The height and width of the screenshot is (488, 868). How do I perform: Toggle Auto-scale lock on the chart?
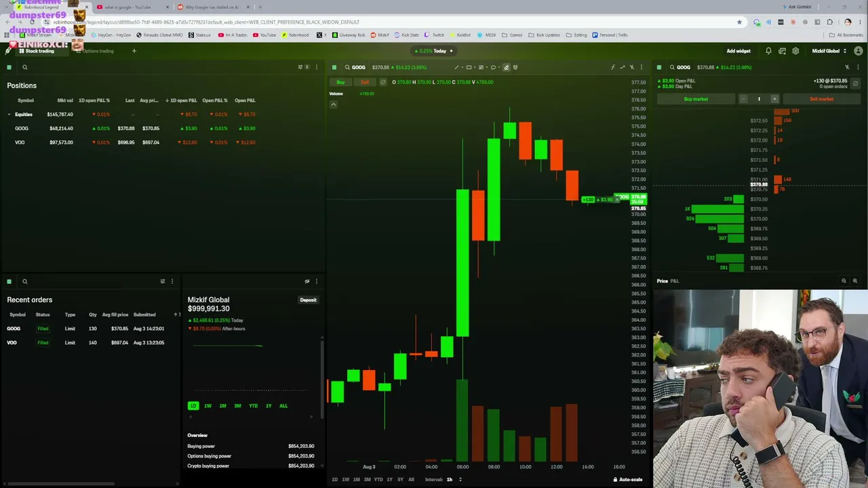tap(628, 479)
